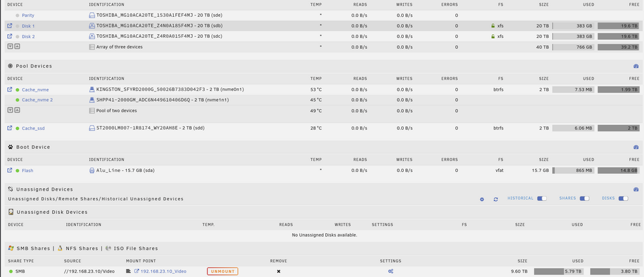Open Unassigned Devices dashboard gauge icon
The width and height of the screenshot is (644, 277).
pyautogui.click(x=636, y=189)
